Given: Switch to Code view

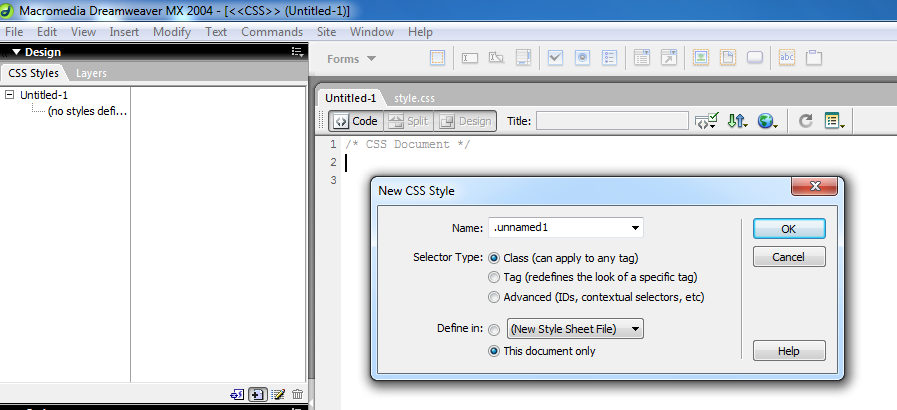Looking at the screenshot, I should click(x=355, y=121).
